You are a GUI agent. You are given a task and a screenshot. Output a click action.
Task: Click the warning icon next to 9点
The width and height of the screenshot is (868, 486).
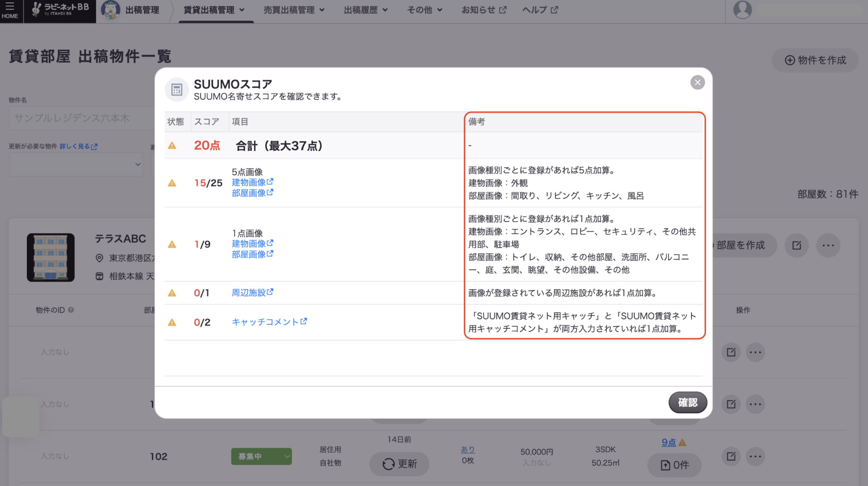click(682, 443)
